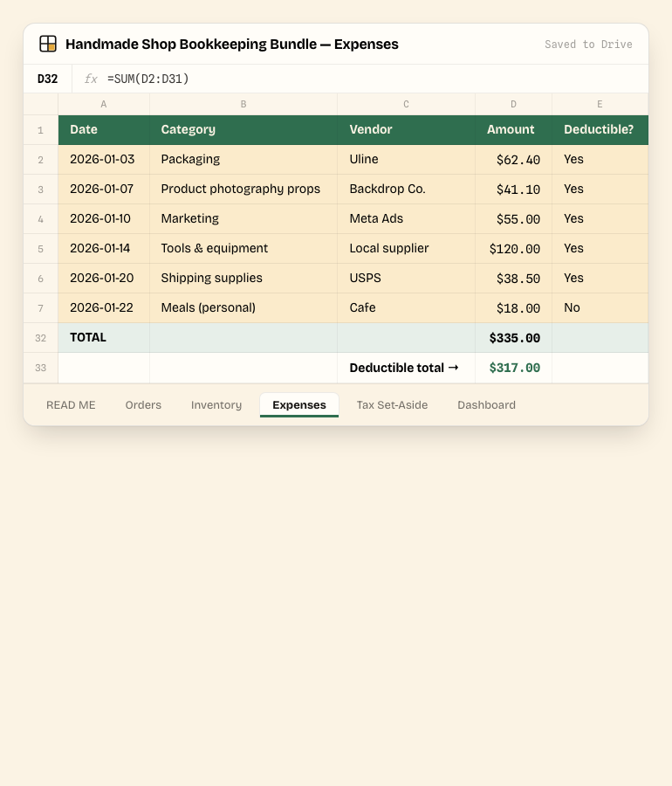The width and height of the screenshot is (672, 786).
Task: Select row 5 header number
Action: (40, 249)
